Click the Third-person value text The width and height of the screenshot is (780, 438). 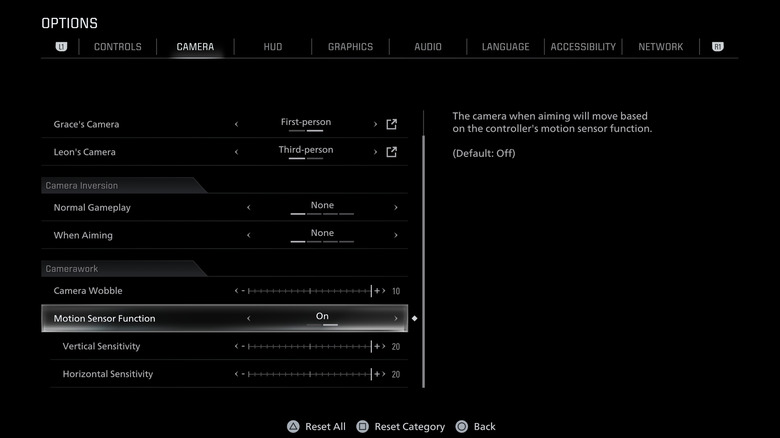(x=306, y=150)
